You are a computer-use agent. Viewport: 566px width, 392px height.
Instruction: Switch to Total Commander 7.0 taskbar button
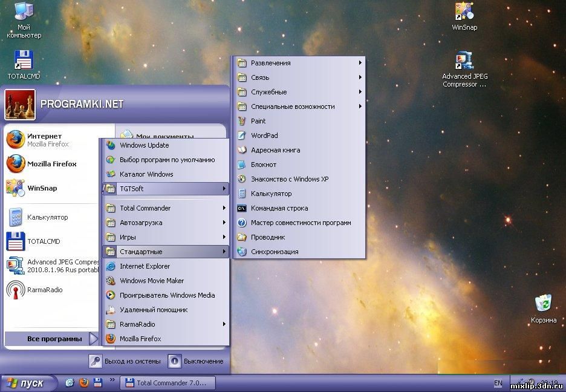click(168, 382)
